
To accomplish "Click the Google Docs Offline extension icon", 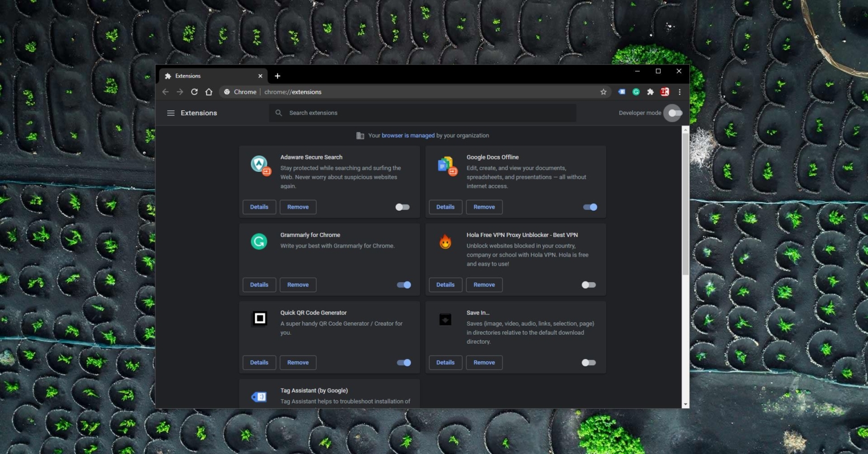I will tap(445, 166).
